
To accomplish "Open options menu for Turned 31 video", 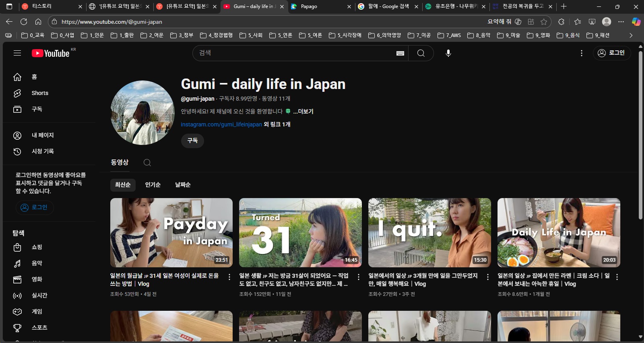I will 359,277.
